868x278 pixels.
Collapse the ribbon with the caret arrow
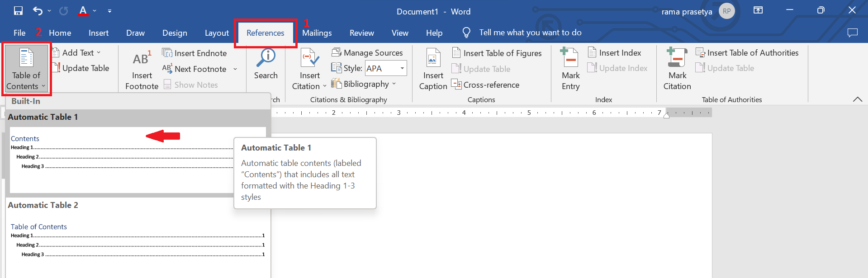coord(857,99)
